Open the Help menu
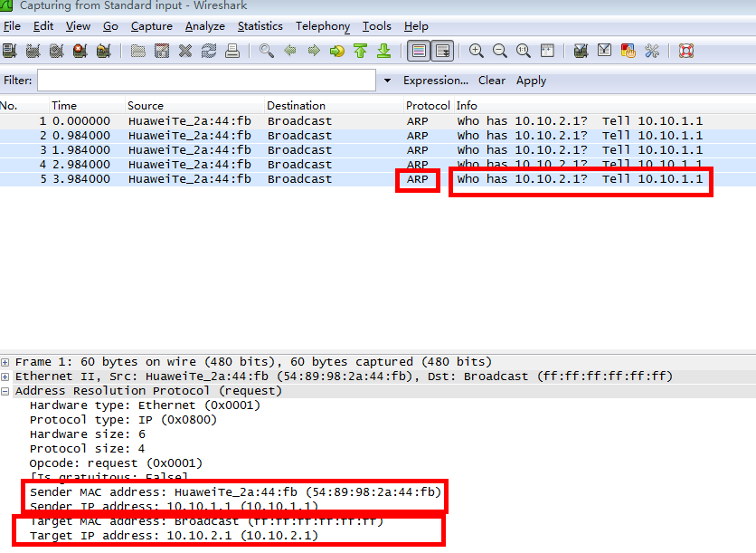This screenshot has height=553, width=756. (416, 26)
